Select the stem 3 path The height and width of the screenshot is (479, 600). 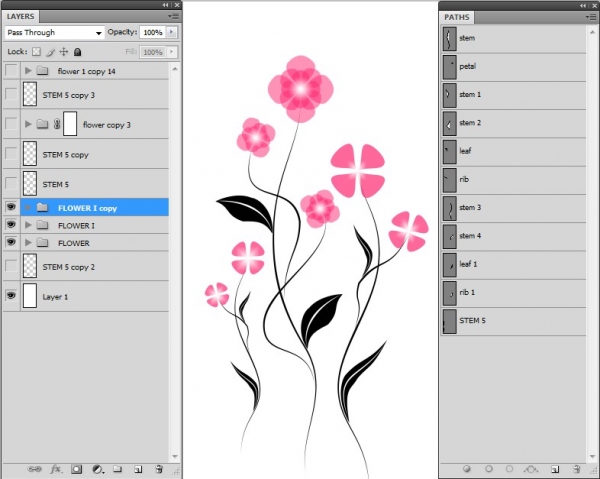click(513, 209)
